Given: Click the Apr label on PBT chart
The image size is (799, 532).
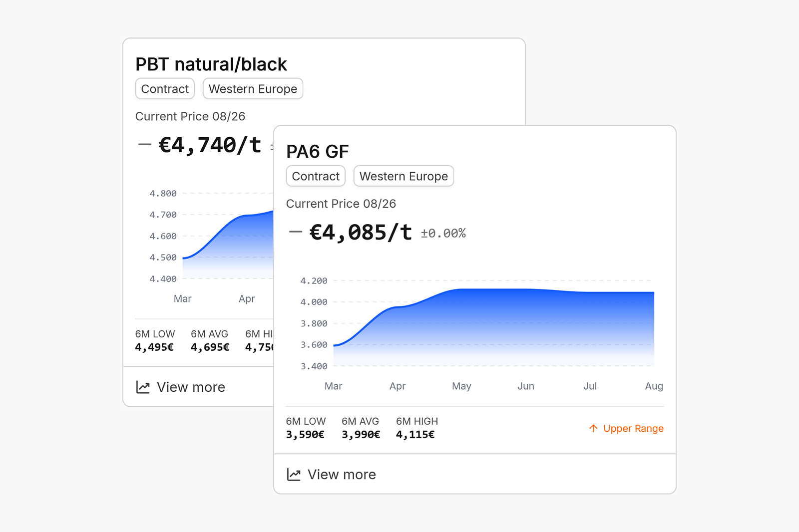Looking at the screenshot, I should point(247,299).
